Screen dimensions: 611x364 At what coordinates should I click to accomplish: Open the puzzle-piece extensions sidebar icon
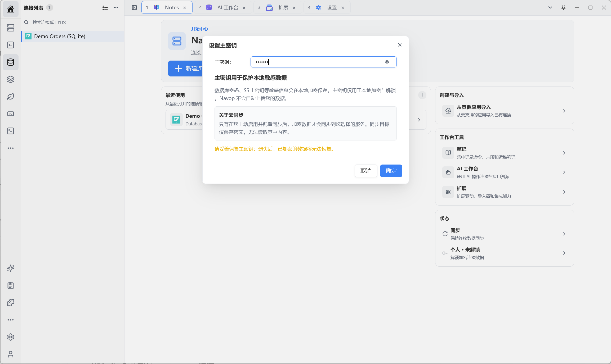coord(11,303)
